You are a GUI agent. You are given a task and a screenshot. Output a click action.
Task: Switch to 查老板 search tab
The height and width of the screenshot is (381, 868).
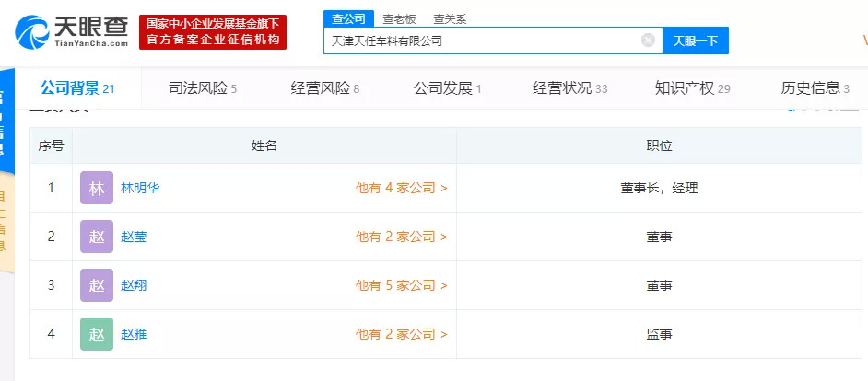tap(398, 18)
